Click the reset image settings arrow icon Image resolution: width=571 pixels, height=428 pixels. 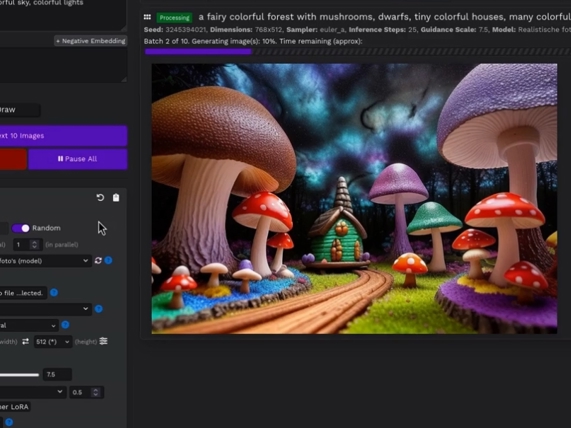click(100, 197)
